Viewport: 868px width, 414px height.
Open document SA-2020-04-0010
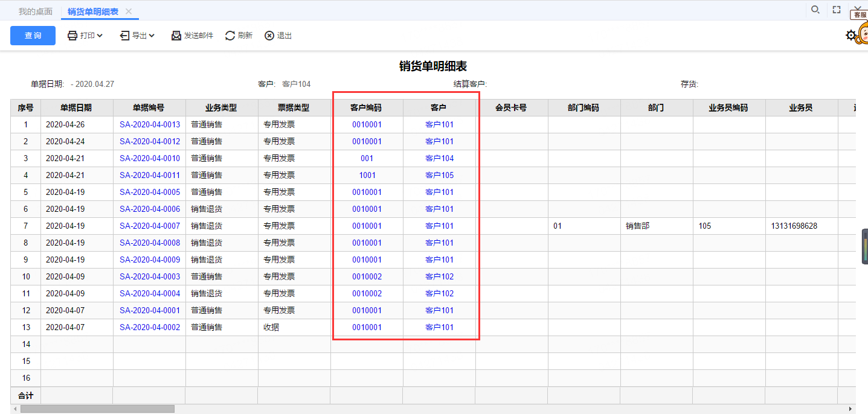click(150, 159)
